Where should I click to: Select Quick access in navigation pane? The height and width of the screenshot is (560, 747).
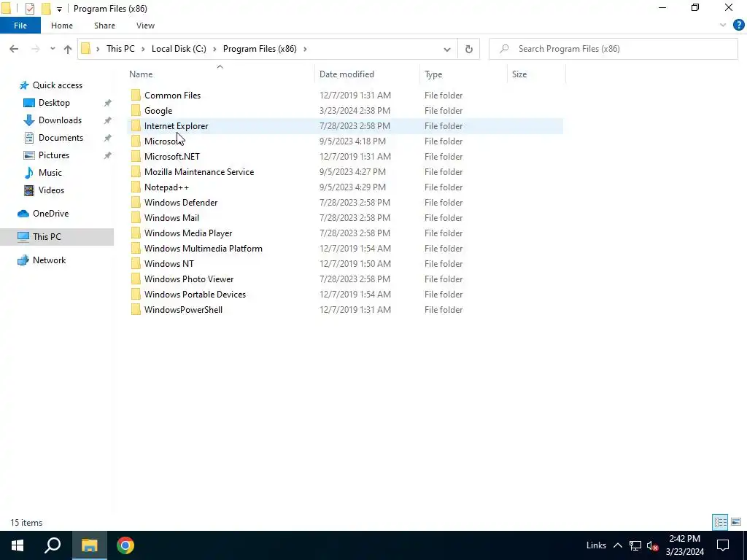click(57, 85)
